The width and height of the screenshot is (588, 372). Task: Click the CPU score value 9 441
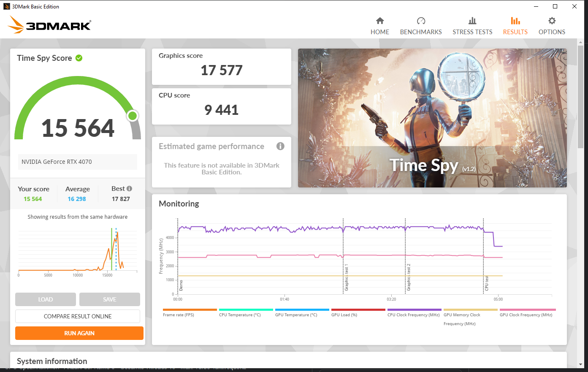(x=222, y=110)
